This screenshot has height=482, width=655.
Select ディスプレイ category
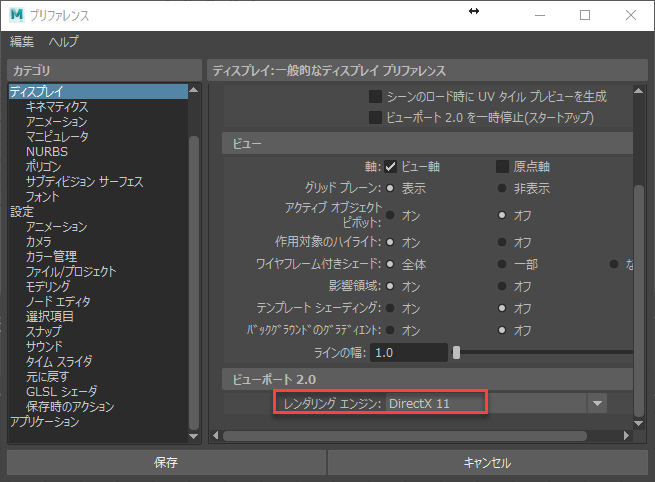[98, 91]
